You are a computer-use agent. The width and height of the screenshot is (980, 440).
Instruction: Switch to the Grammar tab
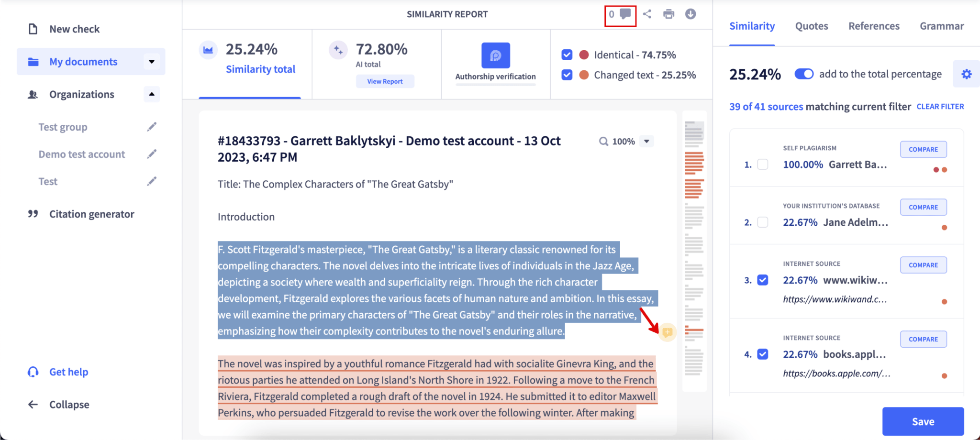point(941,26)
